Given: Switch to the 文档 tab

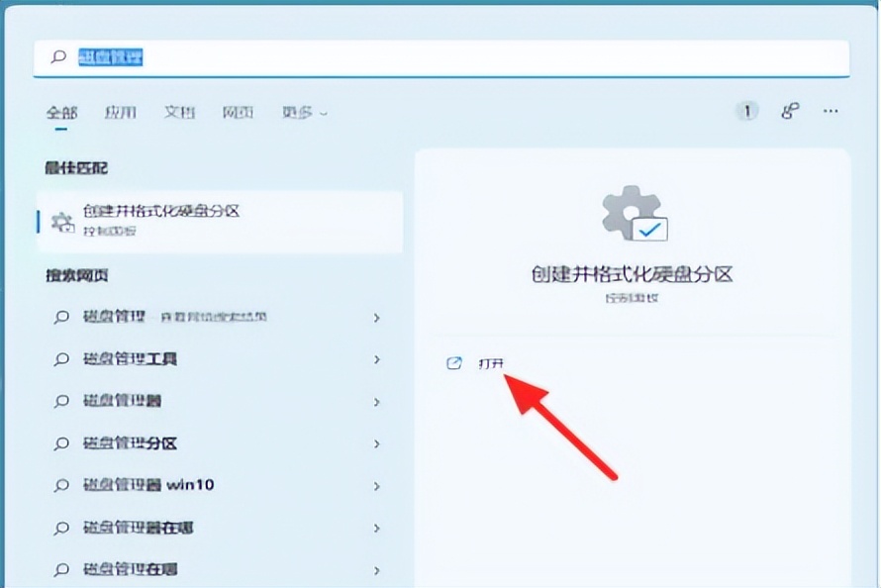Looking at the screenshot, I should click(178, 112).
